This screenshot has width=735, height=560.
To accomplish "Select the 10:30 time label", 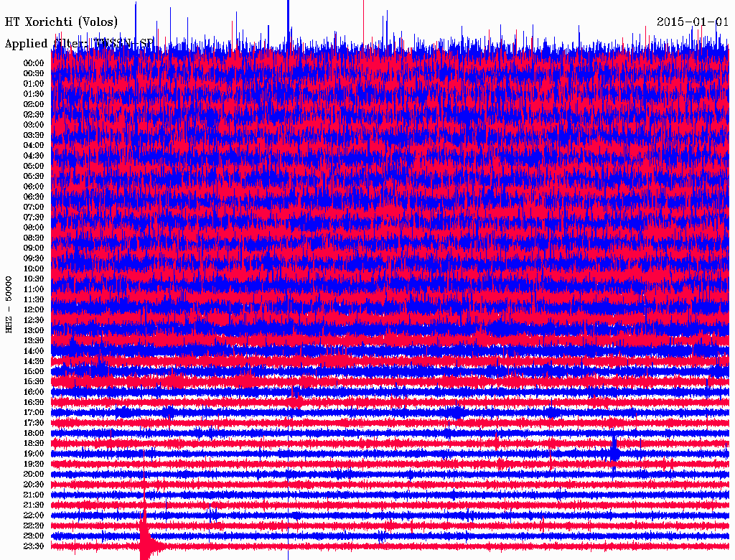I will click(x=34, y=279).
